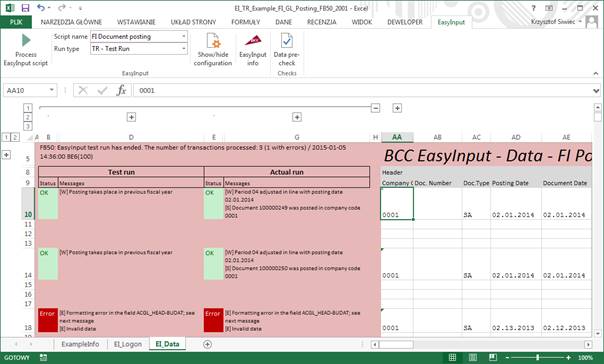Click the zoom slider handle

coord(537,357)
